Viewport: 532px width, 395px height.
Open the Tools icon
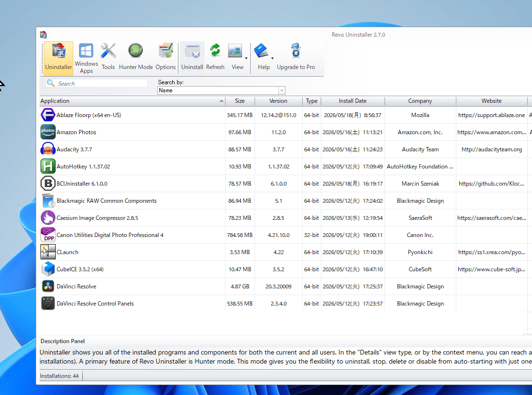click(108, 51)
